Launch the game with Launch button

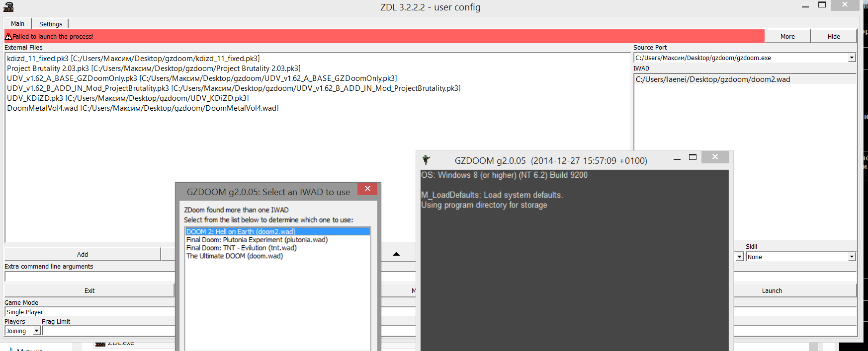tap(772, 290)
